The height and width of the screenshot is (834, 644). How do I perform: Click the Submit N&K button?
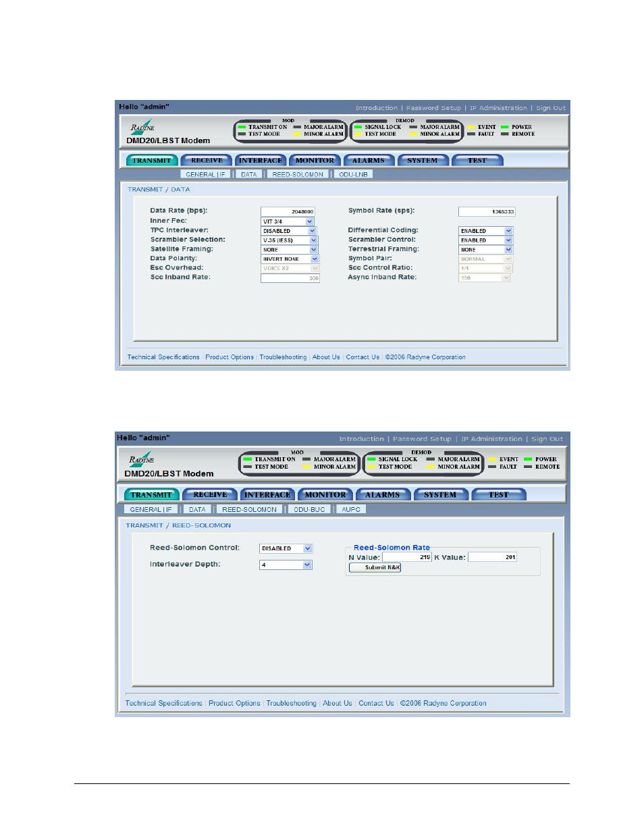click(375, 567)
